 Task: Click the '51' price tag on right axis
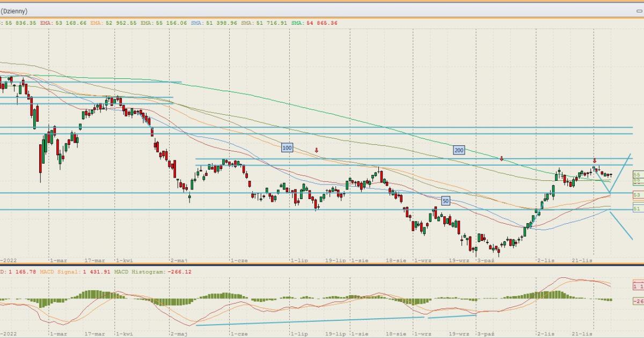[x=637, y=208]
